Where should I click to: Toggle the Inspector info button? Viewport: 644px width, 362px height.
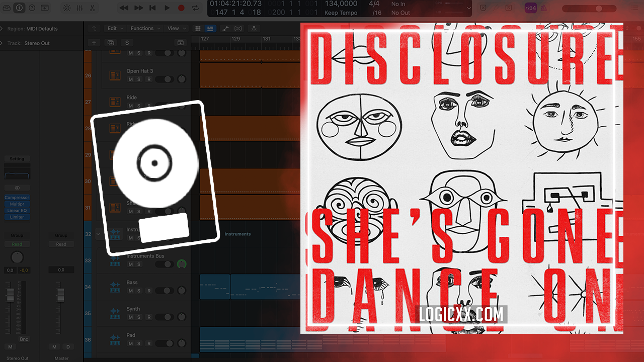[x=19, y=8]
